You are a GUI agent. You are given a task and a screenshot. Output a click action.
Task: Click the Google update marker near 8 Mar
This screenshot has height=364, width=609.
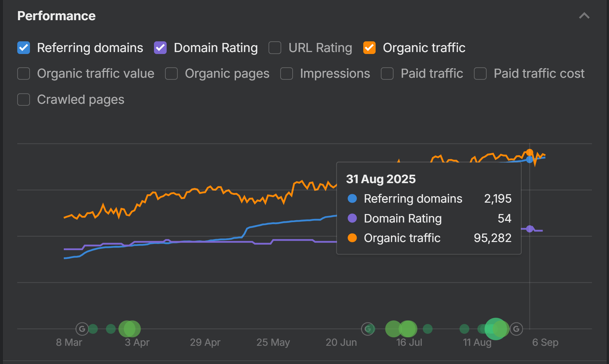82,329
